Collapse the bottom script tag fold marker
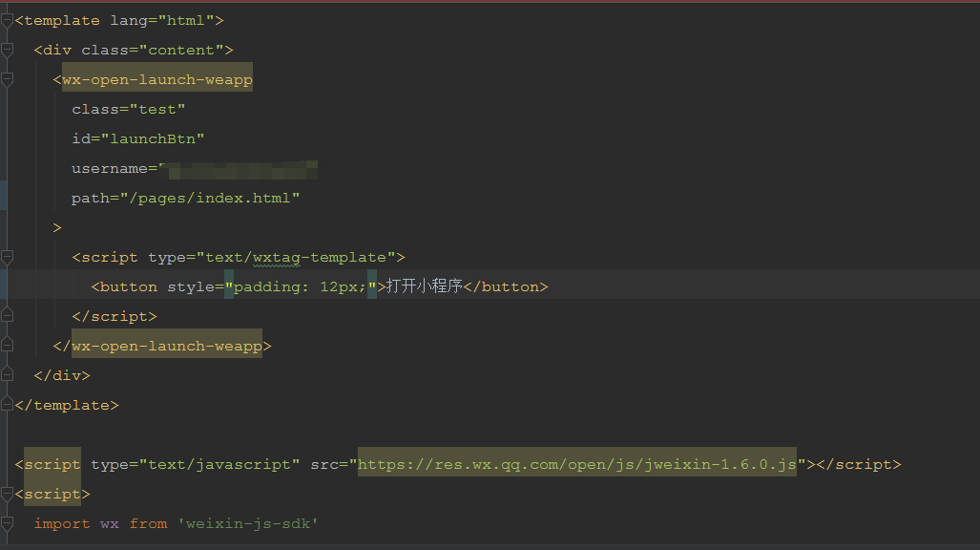Screen dimensions: 980x550 (x=7, y=494)
